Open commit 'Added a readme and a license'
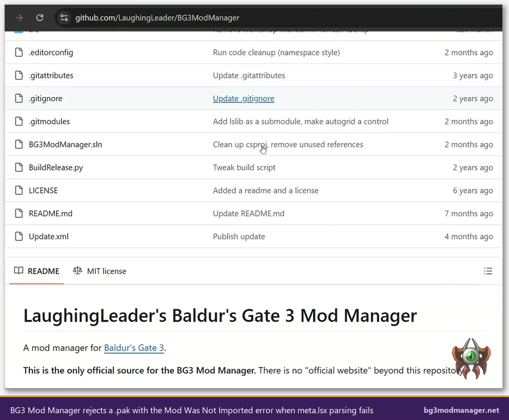The image size is (509, 420). click(x=266, y=190)
